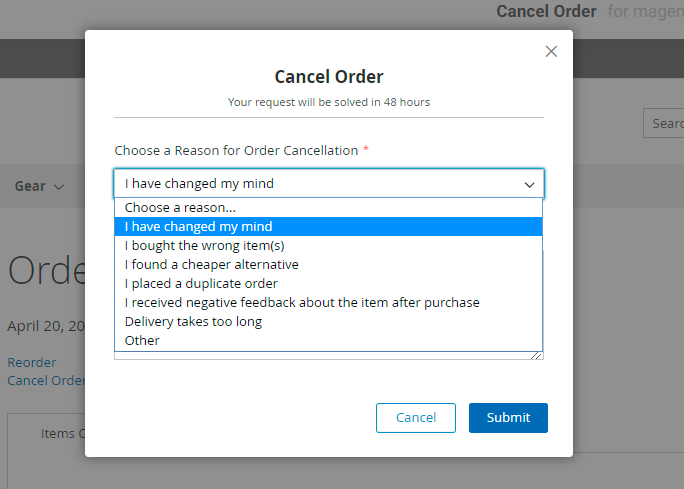Select the 'Choose a reason...' placeholder option
Screen dimensions: 684x489
(180, 208)
